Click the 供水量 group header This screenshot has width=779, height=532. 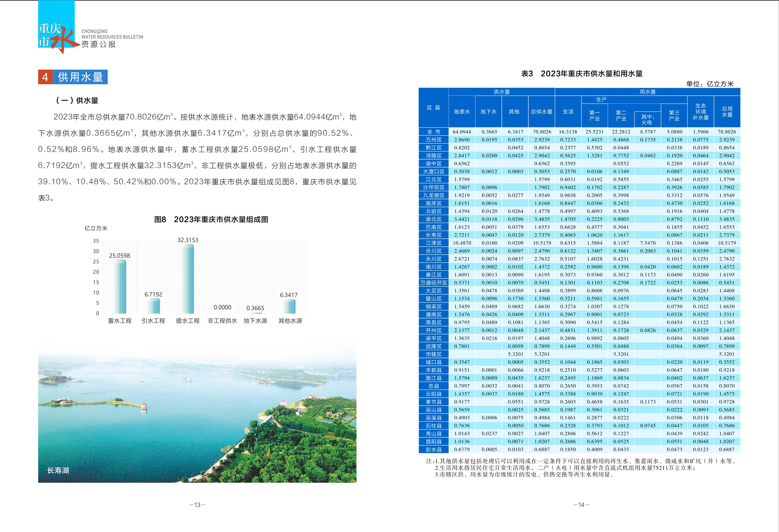(x=502, y=92)
